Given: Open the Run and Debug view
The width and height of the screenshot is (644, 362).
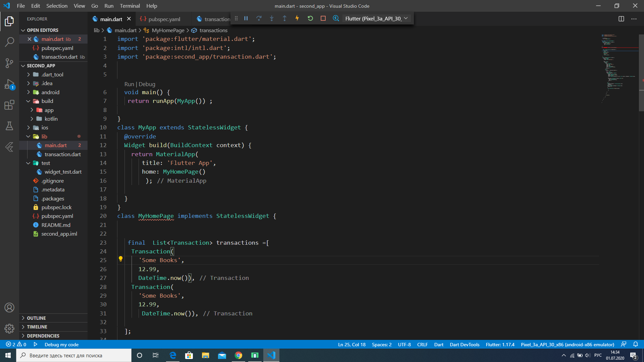Looking at the screenshot, I should coord(9,84).
